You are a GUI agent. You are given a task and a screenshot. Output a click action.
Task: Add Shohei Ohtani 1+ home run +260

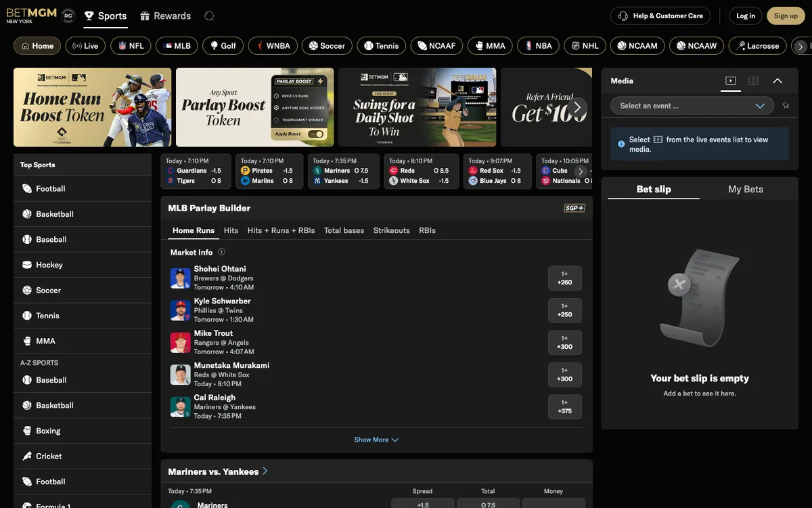tap(565, 278)
